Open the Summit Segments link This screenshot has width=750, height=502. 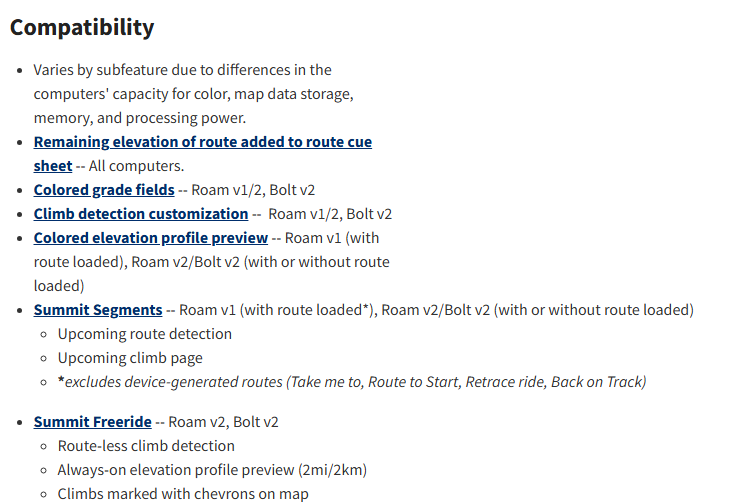click(x=97, y=310)
